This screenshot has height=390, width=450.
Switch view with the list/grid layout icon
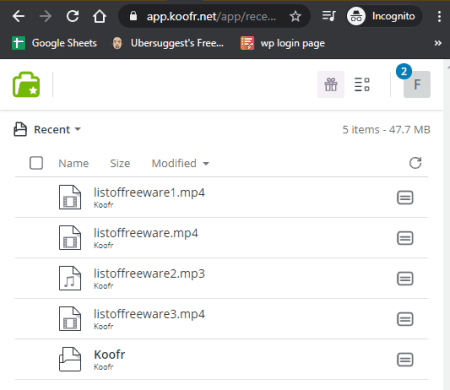tap(362, 84)
